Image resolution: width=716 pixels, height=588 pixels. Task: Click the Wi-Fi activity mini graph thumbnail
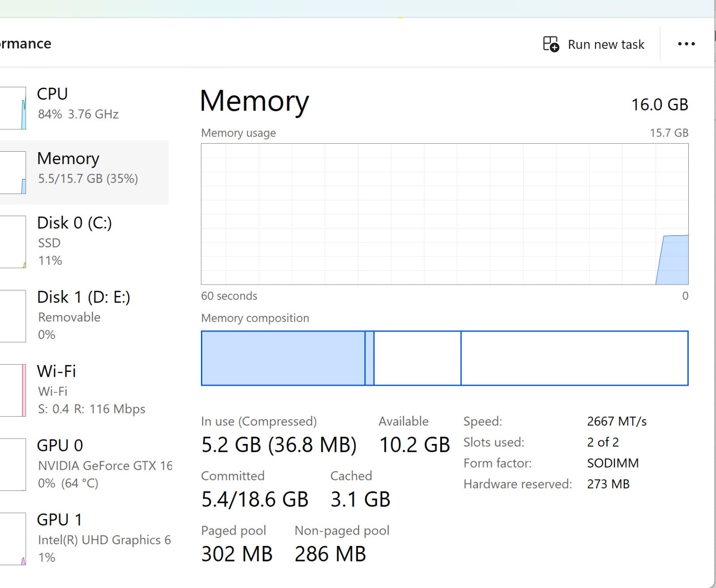pos(13,390)
